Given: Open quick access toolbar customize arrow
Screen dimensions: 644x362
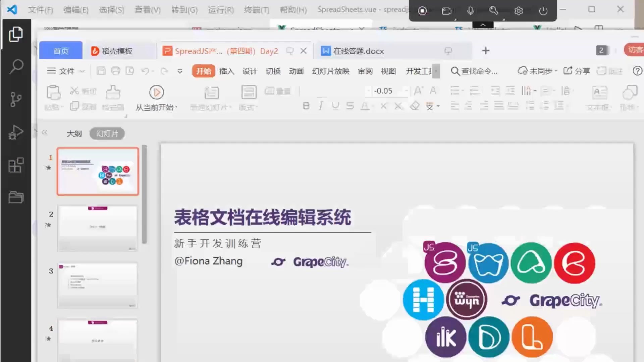Looking at the screenshot, I should pyautogui.click(x=180, y=71).
